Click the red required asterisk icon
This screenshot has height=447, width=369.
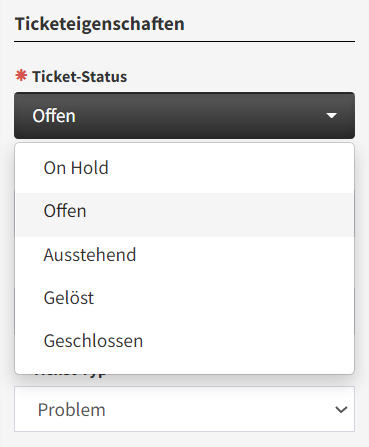[x=21, y=76]
